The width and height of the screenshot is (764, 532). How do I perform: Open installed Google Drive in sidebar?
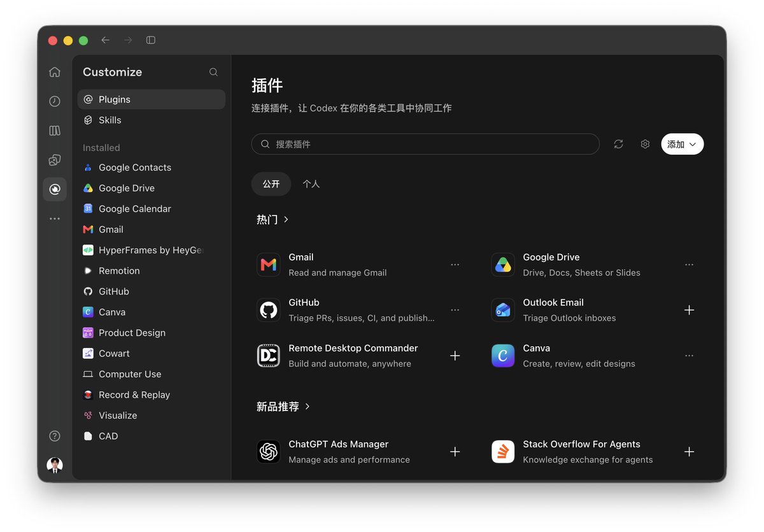tap(152, 188)
